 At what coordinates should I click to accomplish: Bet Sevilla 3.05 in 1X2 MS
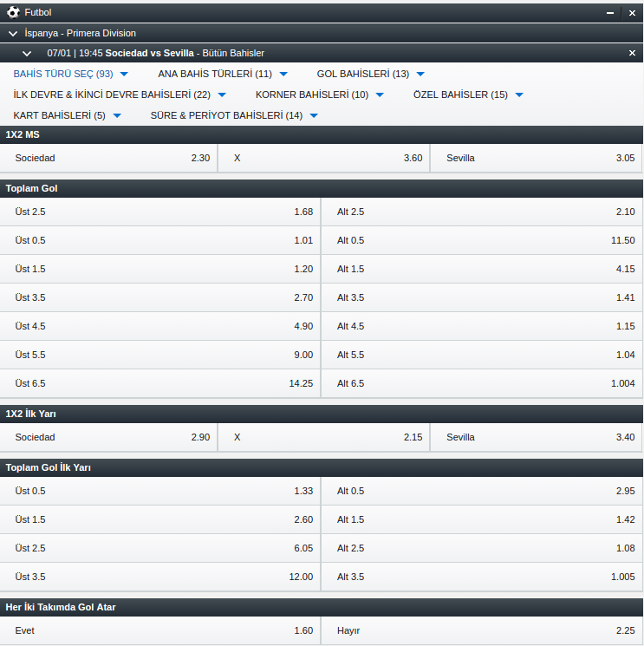tap(537, 158)
